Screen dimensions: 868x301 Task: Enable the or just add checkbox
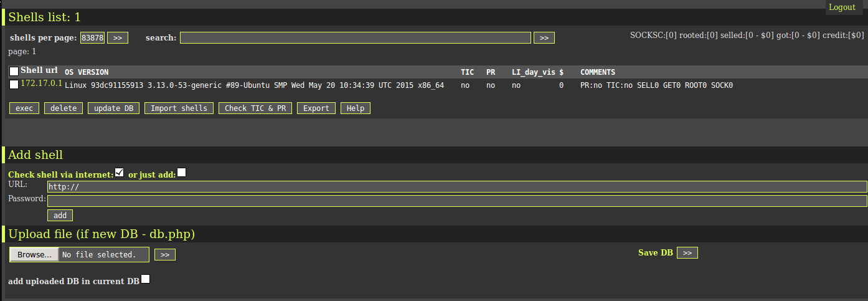click(181, 173)
